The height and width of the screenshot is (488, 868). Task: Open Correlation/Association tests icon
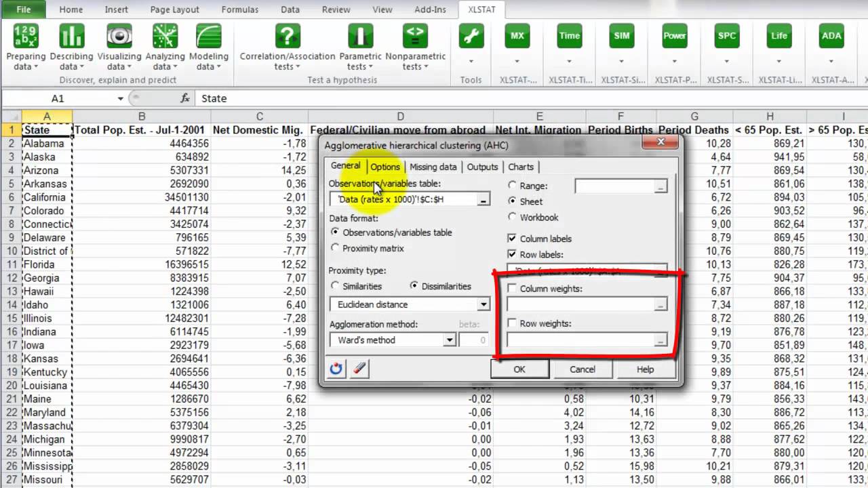288,36
